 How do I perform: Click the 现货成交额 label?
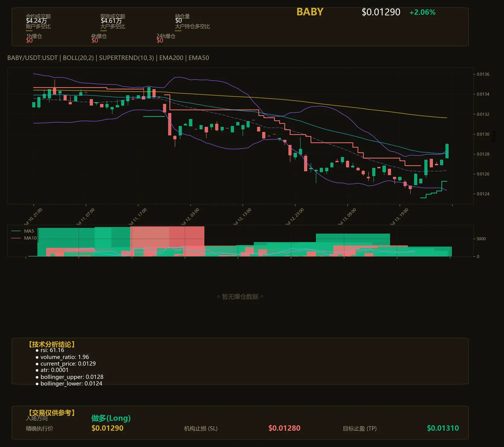113,16
